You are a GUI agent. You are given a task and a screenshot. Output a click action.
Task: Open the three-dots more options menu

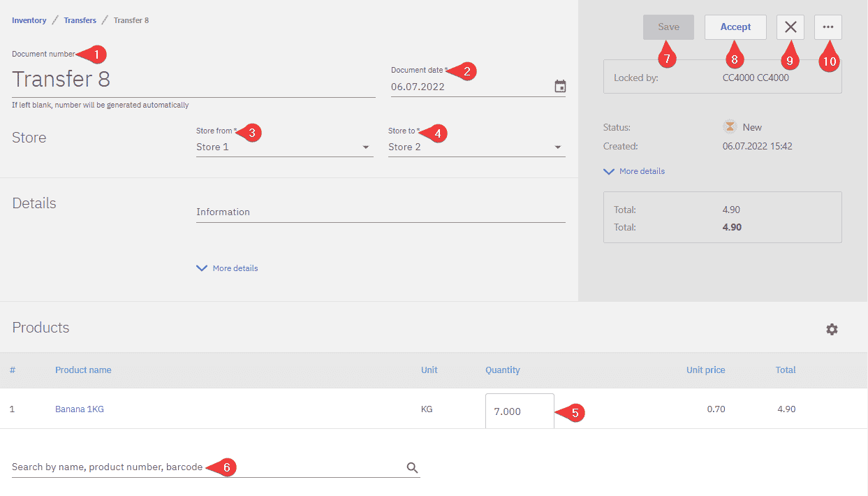point(827,27)
